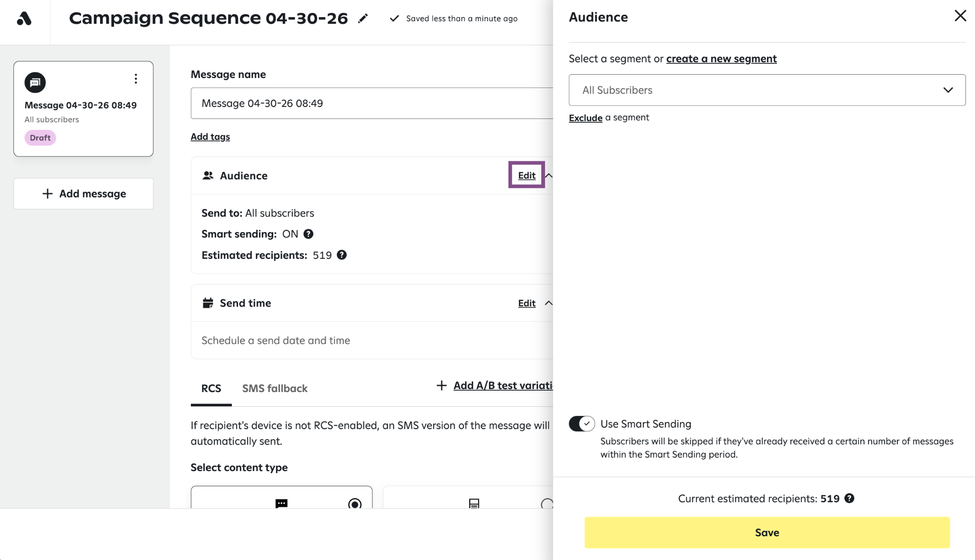The height and width of the screenshot is (560, 975).
Task: Collapse the Send time section chevron
Action: point(548,303)
